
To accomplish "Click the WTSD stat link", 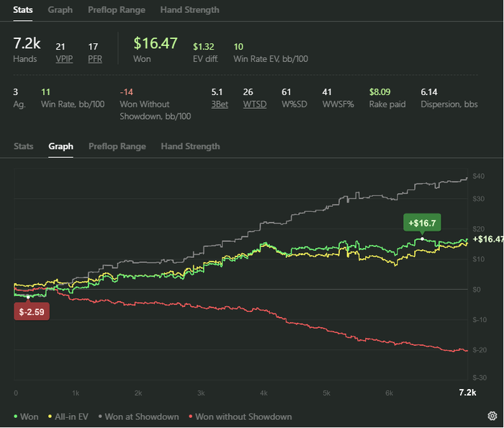I will point(255,104).
